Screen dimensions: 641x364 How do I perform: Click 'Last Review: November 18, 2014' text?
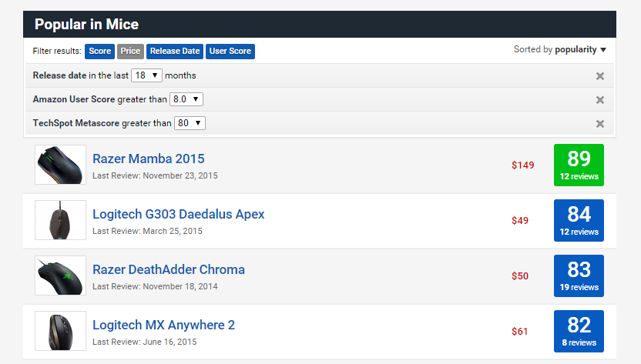tap(155, 286)
